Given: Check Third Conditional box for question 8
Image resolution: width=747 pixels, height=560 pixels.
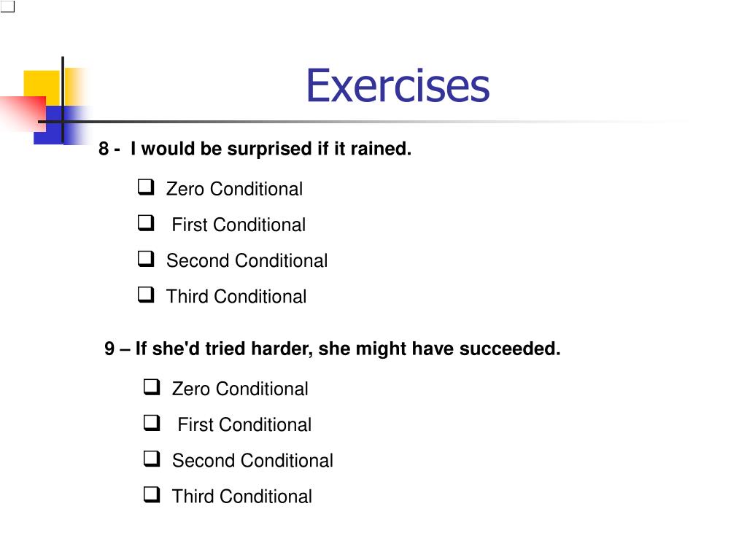Looking at the screenshot, I should coord(146,295).
